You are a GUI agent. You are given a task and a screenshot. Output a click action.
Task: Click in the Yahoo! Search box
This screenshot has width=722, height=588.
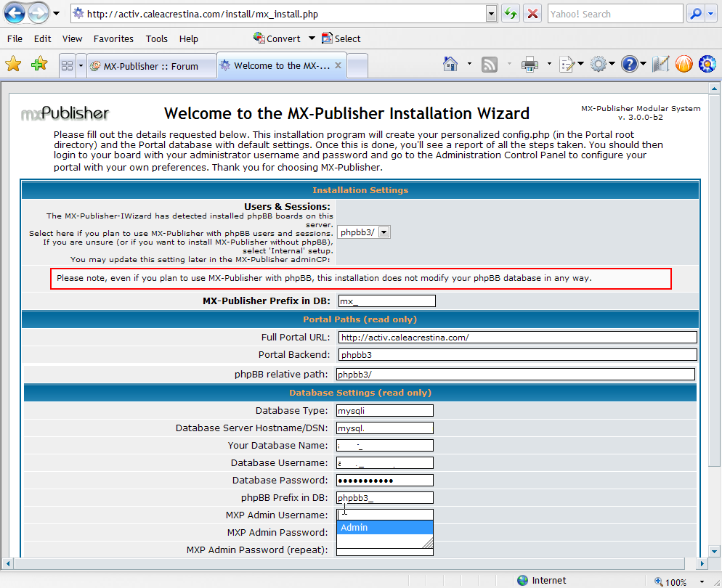coord(614,14)
